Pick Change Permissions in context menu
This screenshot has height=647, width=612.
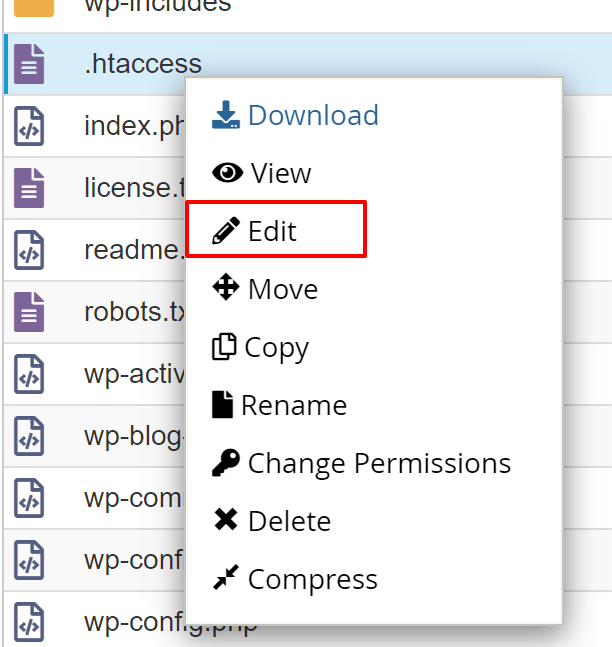pyautogui.click(x=379, y=463)
